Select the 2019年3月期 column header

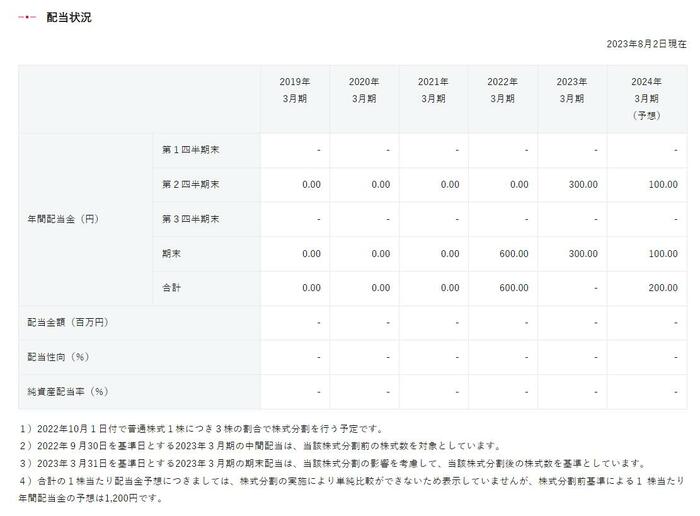coord(294,90)
